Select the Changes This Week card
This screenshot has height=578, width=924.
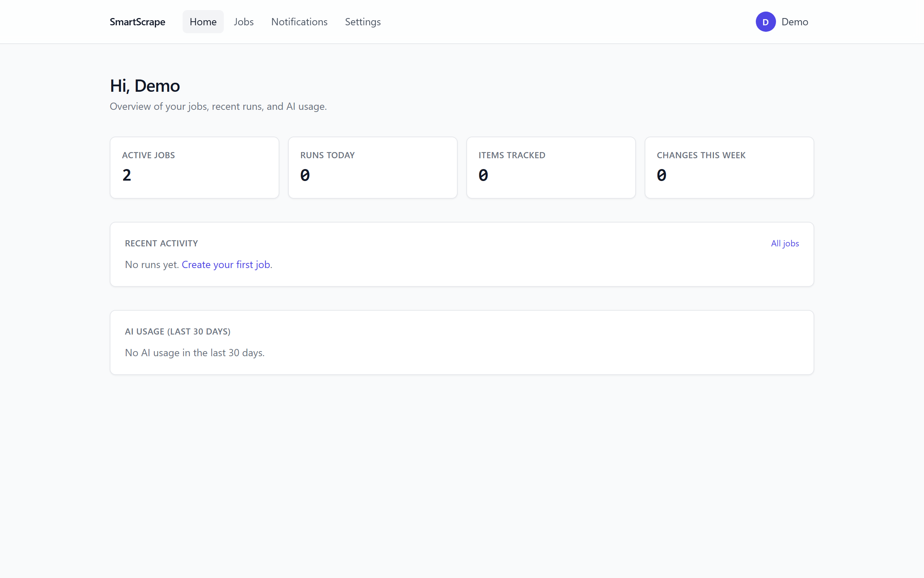[729, 167]
